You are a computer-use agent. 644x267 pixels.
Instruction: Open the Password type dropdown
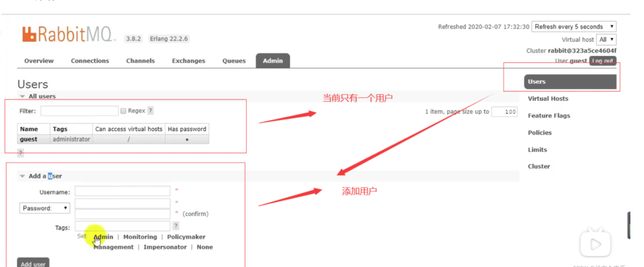pyautogui.click(x=44, y=208)
